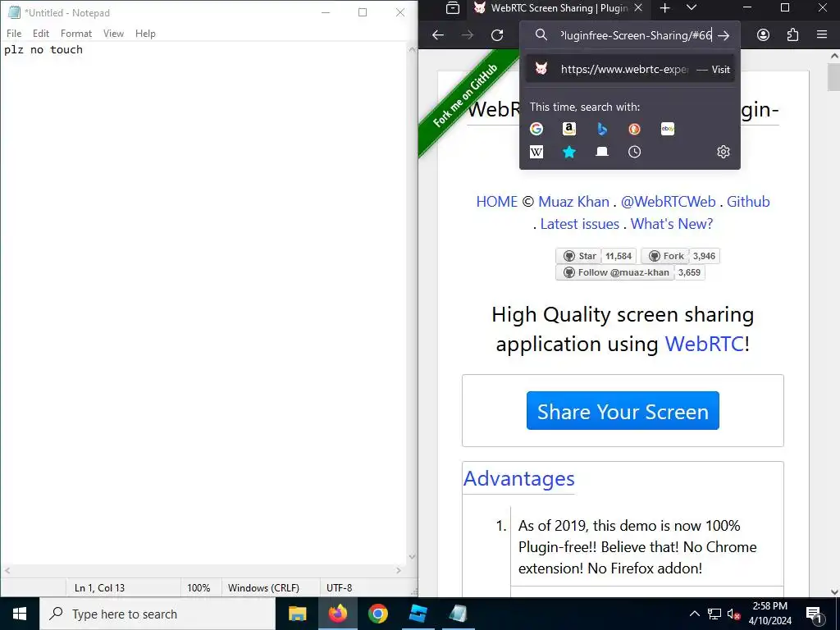Go to typed URL arrow

[724, 35]
